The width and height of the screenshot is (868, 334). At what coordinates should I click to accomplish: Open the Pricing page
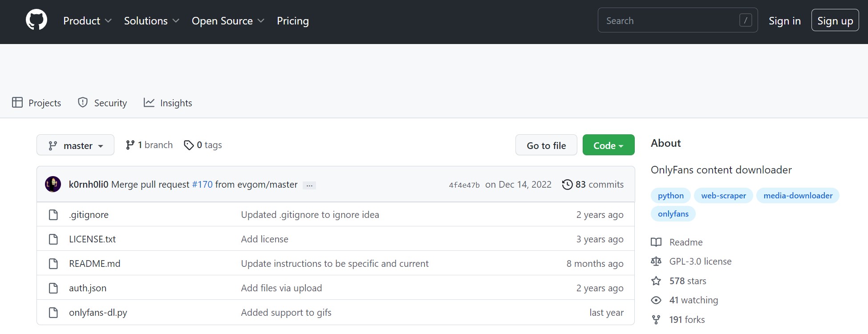(x=293, y=21)
